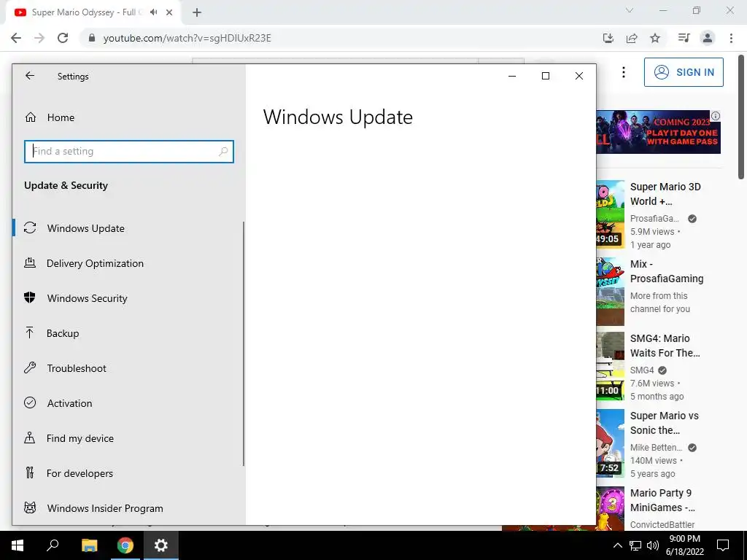Open Settings Home page
Viewport: 747px width, 560px height.
click(x=61, y=117)
